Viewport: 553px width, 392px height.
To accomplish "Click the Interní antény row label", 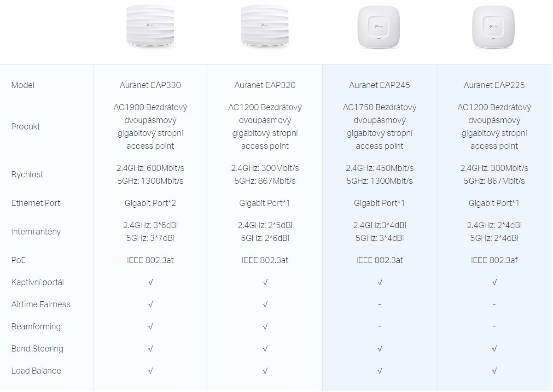I will [x=36, y=232].
